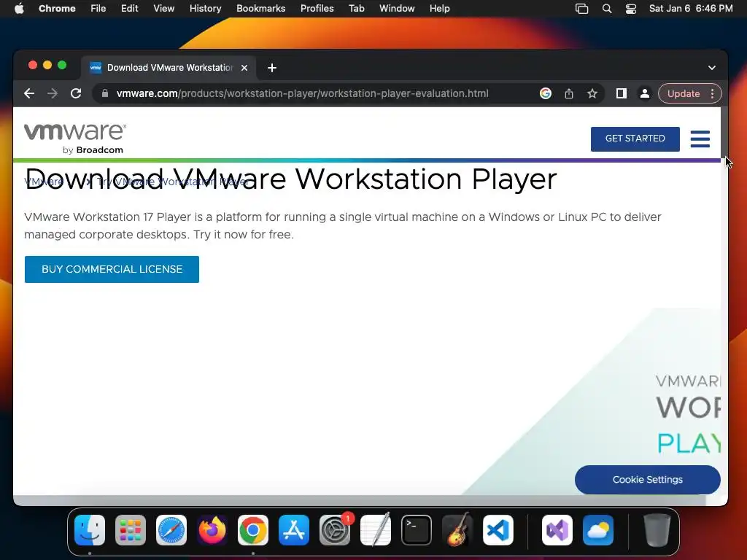Screen dimensions: 747x560
Task: Open a new tab with plus button
Action: click(x=272, y=68)
